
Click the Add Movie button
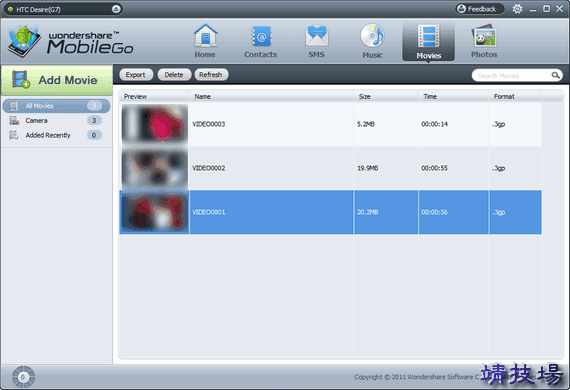tap(57, 80)
